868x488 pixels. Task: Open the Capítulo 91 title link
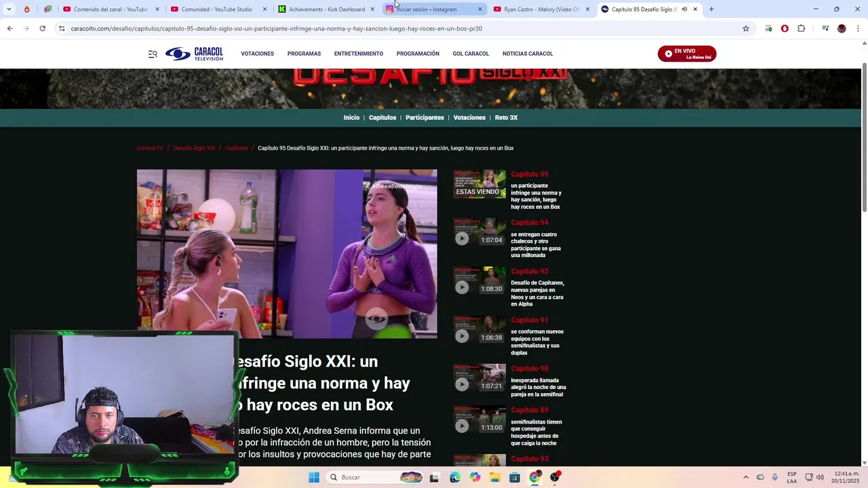point(530,320)
